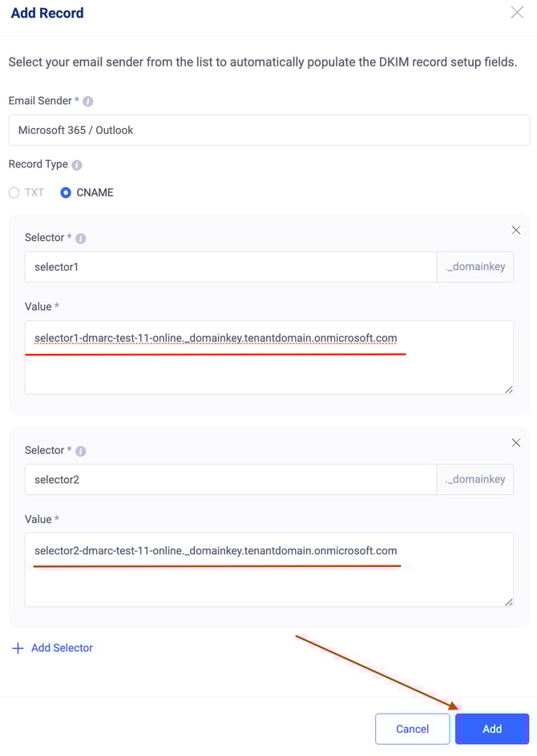This screenshot has height=756, width=537.
Task: Click the selector1 input field
Action: pos(231,267)
